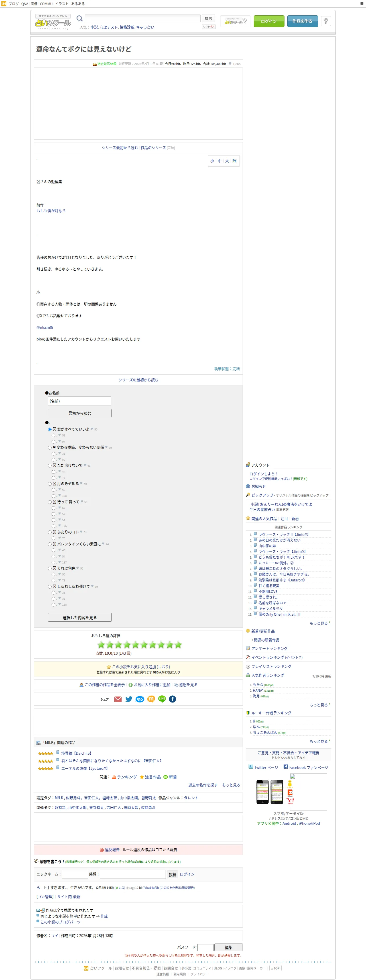
Task: Open the イラスト top menu item
Action: pos(62,4)
